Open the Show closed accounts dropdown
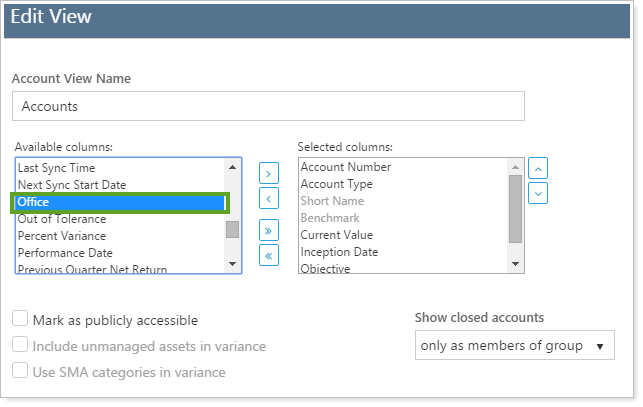The image size is (643, 407). tap(514, 346)
